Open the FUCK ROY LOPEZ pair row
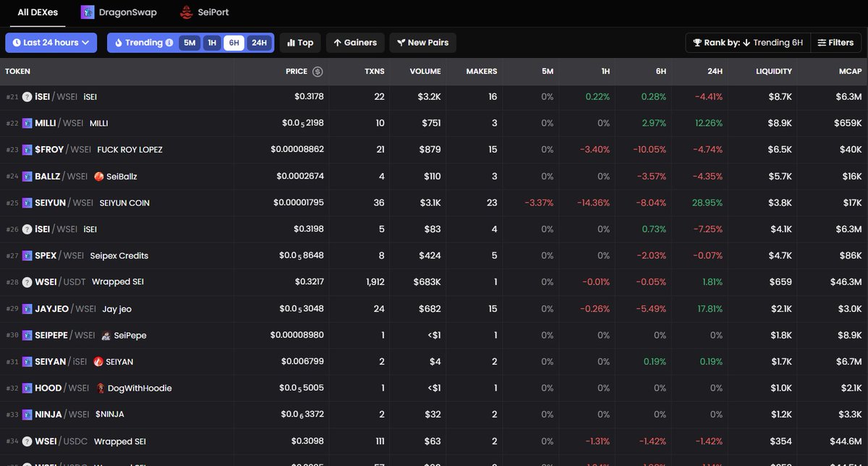 click(x=434, y=150)
